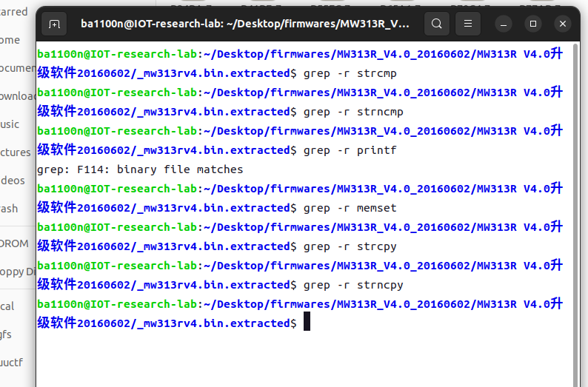Screen dimensions: 588x387
Task: Click the cursor at the last prompt
Action: (x=307, y=322)
